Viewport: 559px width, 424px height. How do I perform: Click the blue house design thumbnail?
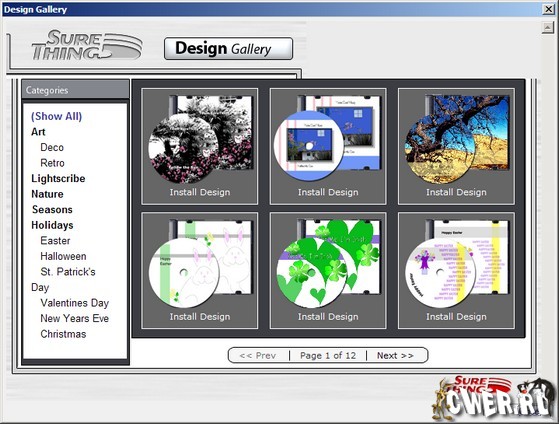pyautogui.click(x=327, y=138)
